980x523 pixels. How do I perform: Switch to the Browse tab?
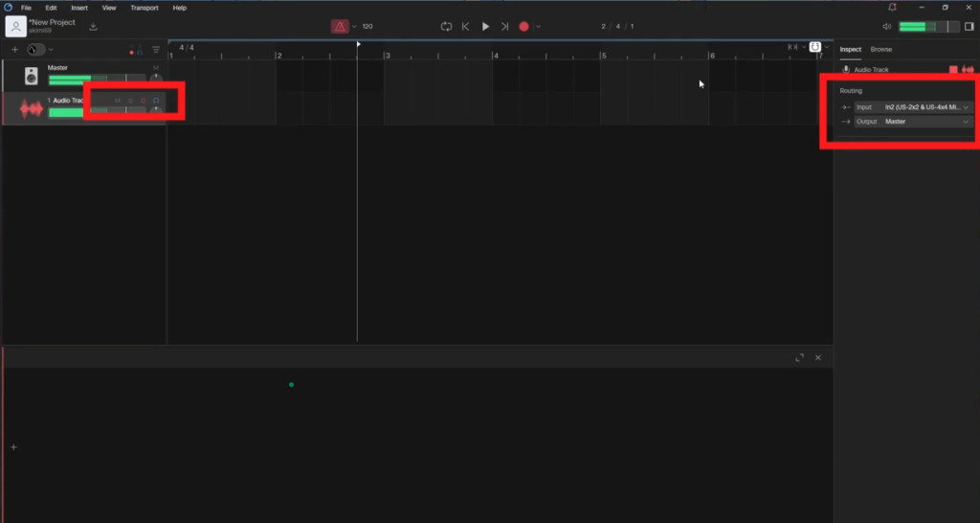click(x=880, y=49)
